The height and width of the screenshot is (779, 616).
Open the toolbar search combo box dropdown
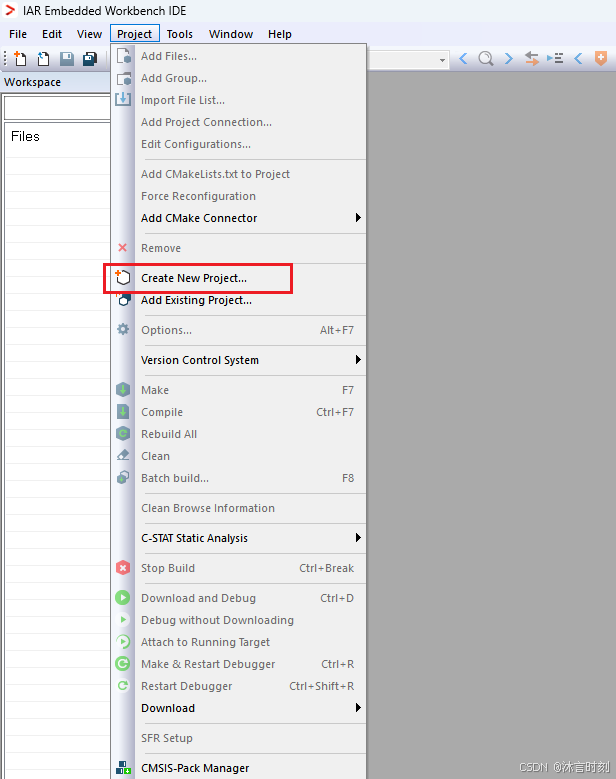click(x=442, y=60)
